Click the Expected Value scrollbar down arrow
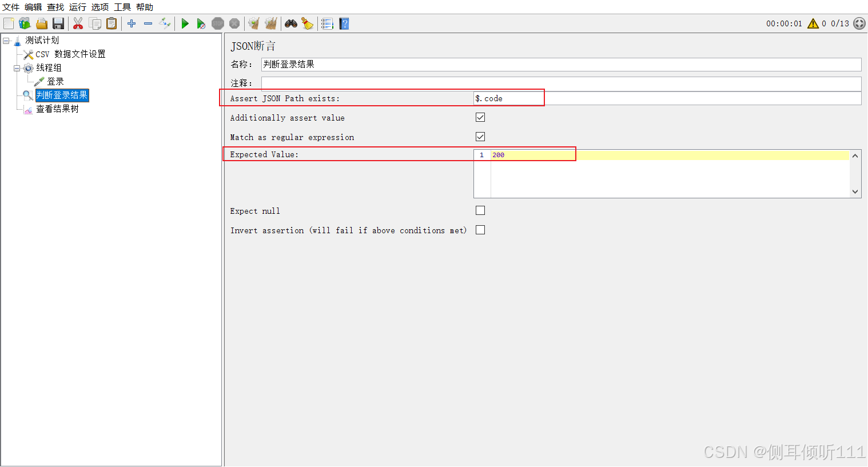868x467 pixels. click(x=855, y=192)
